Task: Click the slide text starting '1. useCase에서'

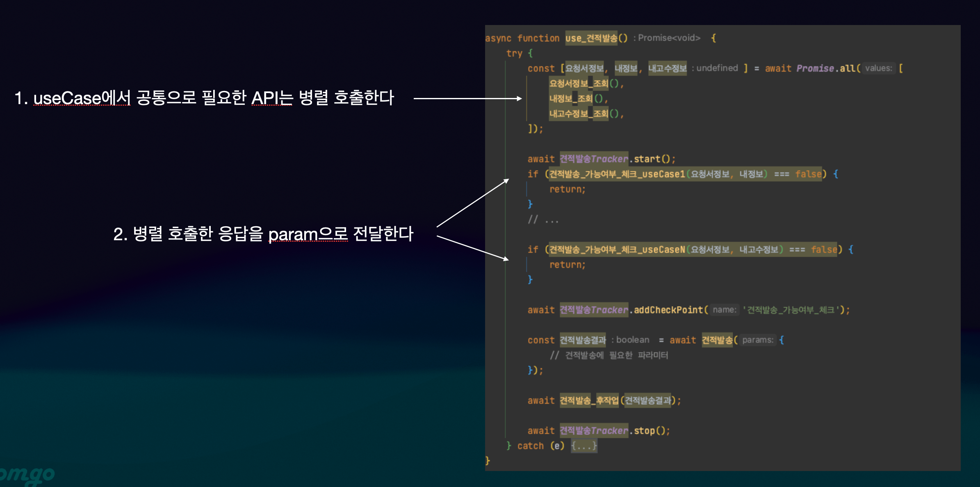Action: 204,98
